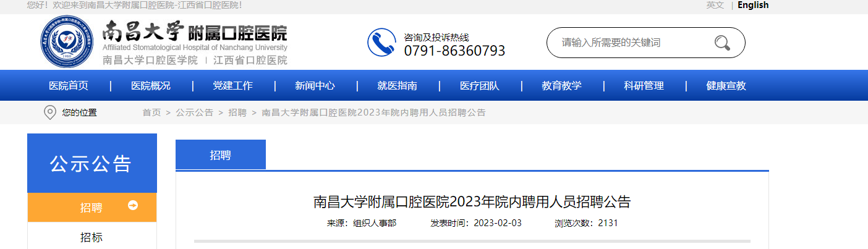Open the 就医指南 menu
Viewport: 868px width, 249px height.
pyautogui.click(x=398, y=86)
